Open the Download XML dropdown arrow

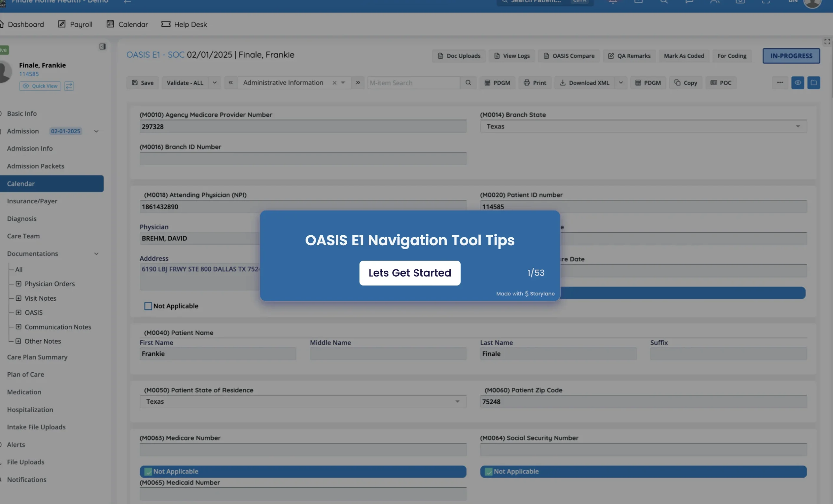(x=621, y=82)
